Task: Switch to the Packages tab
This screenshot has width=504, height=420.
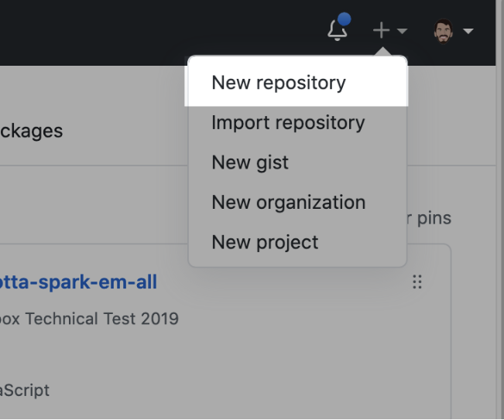Action: click(31, 130)
